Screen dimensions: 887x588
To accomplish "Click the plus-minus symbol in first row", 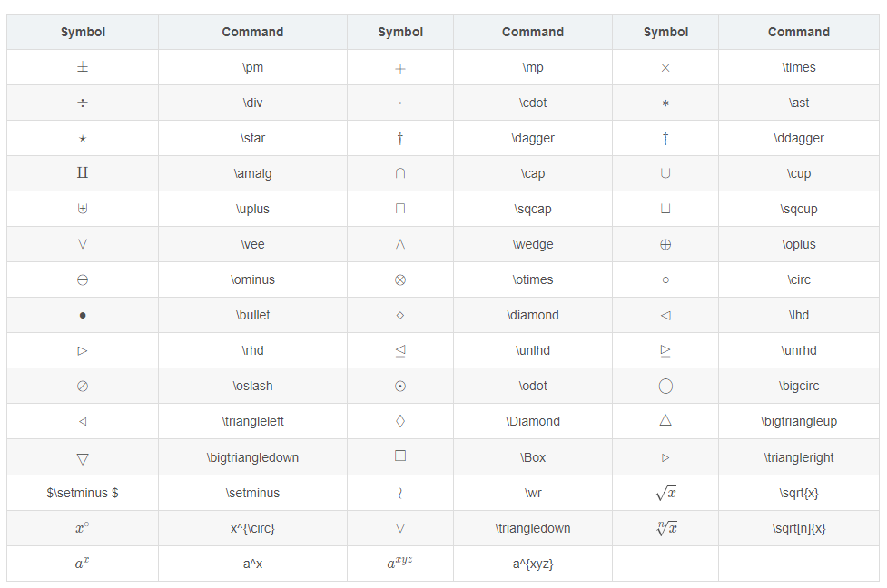I will coord(83,67).
